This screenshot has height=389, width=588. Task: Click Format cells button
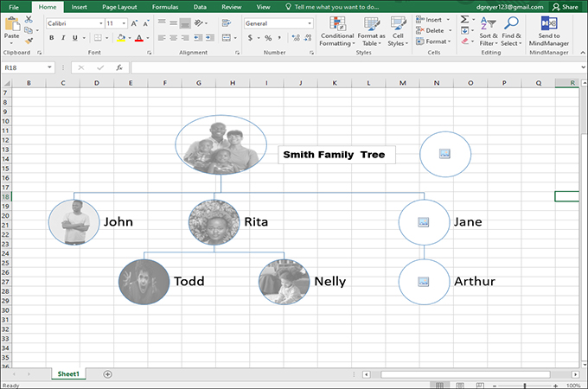pyautogui.click(x=433, y=41)
